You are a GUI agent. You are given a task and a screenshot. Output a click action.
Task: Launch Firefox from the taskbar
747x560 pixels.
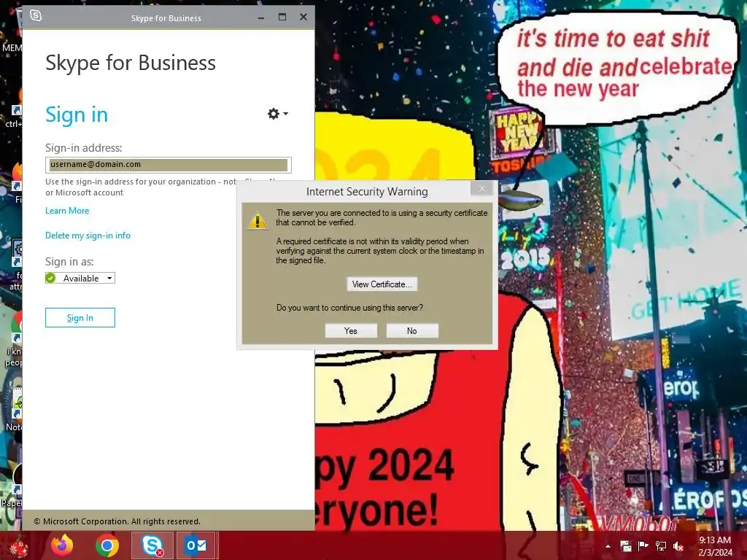click(62, 545)
